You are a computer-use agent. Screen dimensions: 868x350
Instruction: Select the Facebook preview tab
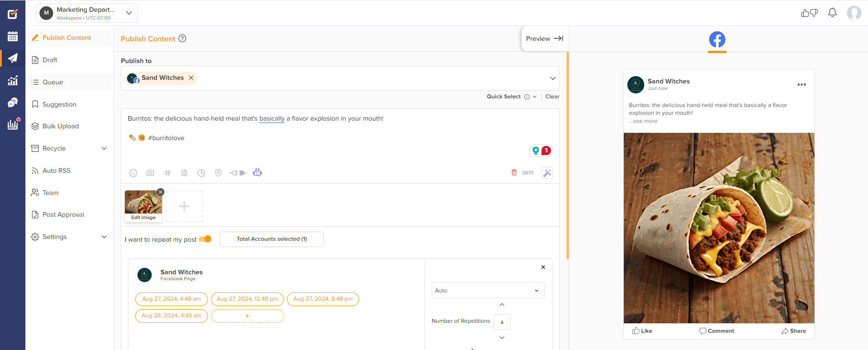click(x=717, y=39)
